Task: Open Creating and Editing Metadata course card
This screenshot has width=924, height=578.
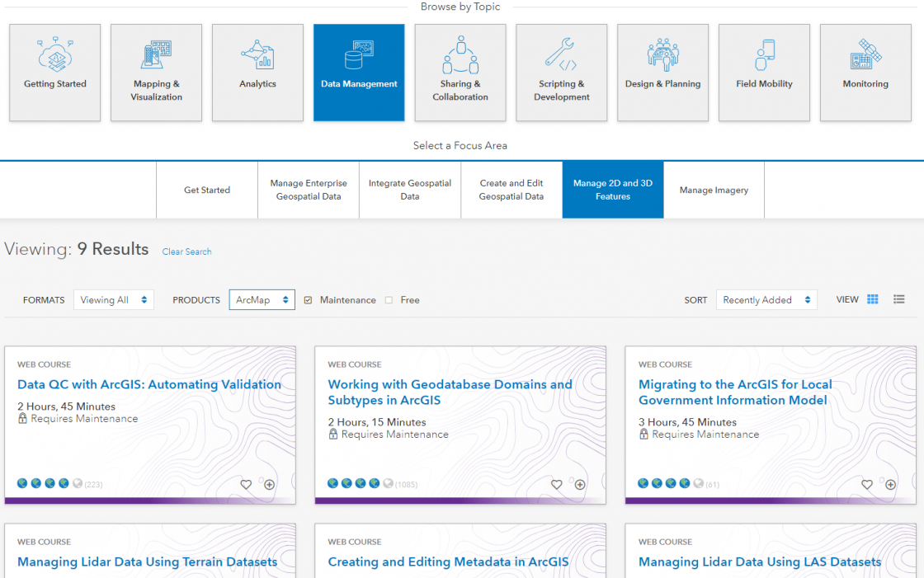Action: (448, 562)
